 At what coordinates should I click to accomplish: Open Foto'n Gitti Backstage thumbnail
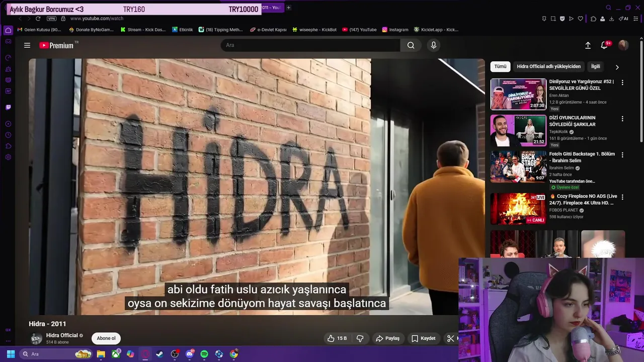(x=518, y=166)
